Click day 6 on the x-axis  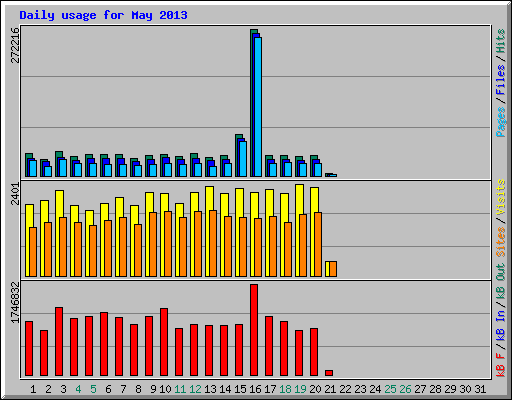pyautogui.click(x=108, y=389)
